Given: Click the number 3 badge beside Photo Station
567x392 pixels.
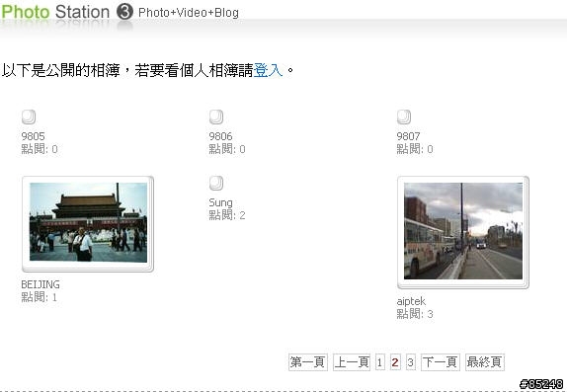Looking at the screenshot, I should point(124,12).
